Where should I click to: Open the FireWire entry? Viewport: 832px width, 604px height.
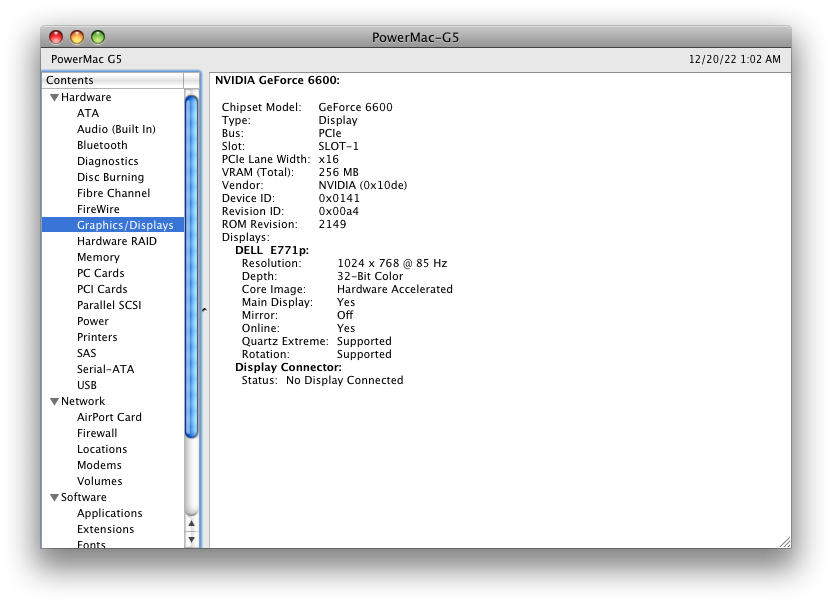click(x=98, y=209)
